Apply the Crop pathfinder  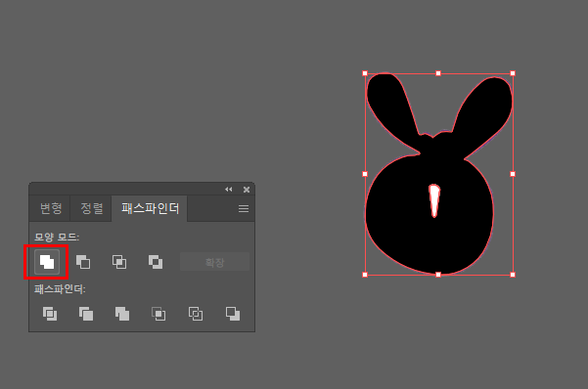click(158, 314)
